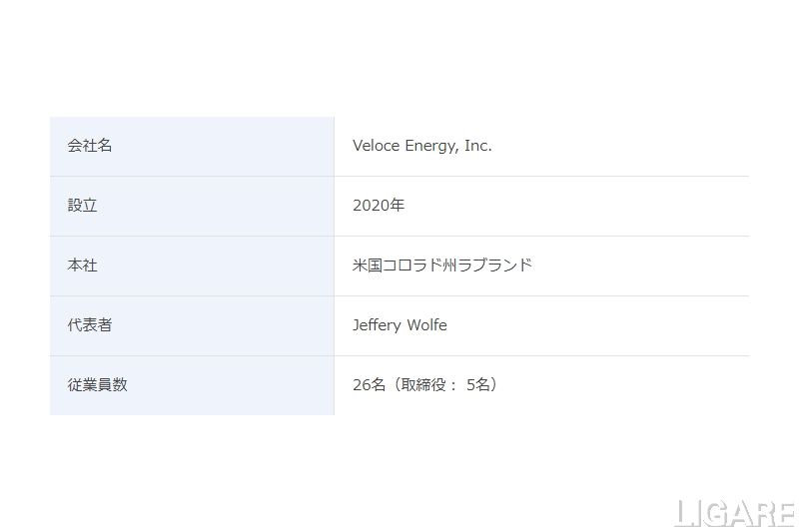Click the 取締役 text in parentheses
This screenshot has height=532, width=799.
point(423,384)
